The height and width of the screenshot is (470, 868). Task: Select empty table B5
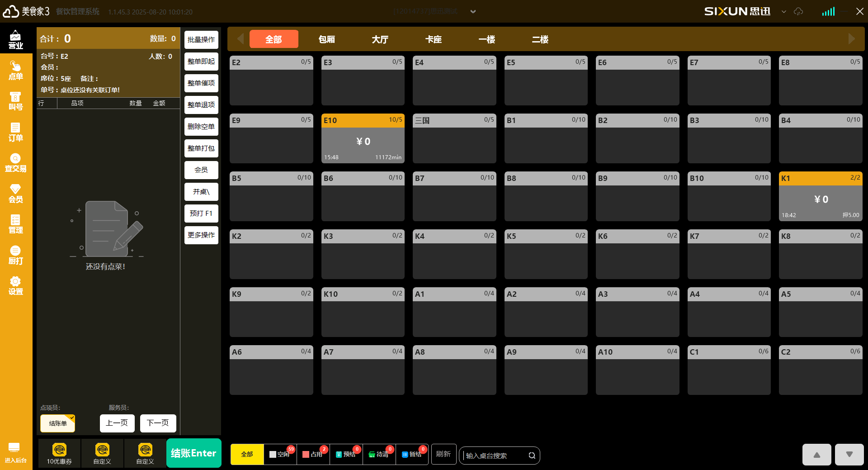click(x=271, y=196)
